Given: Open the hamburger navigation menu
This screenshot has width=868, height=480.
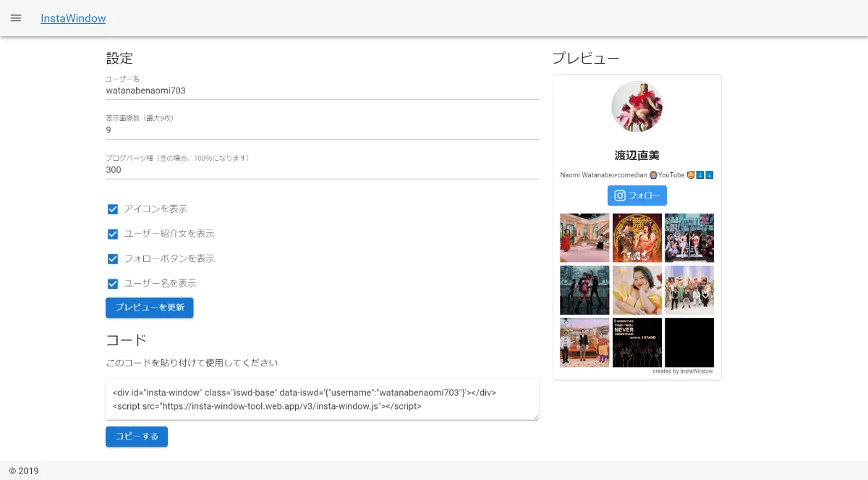Looking at the screenshot, I should pyautogui.click(x=16, y=18).
